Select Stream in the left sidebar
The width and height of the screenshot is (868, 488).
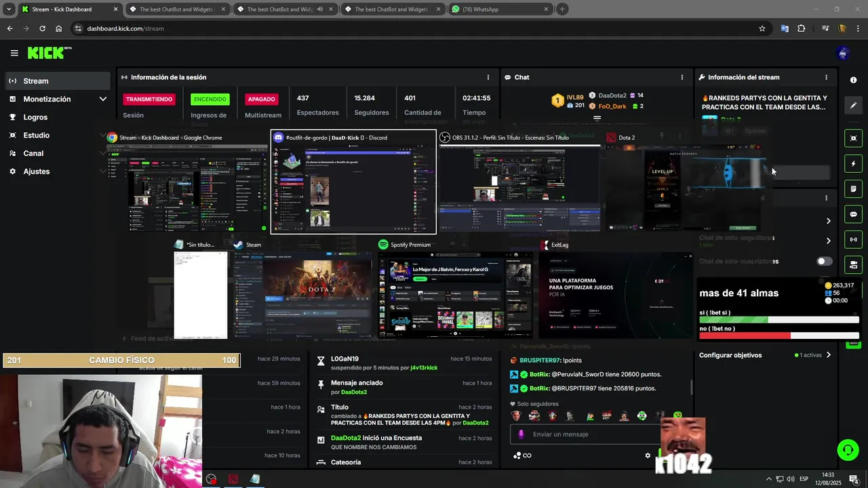tap(57, 81)
